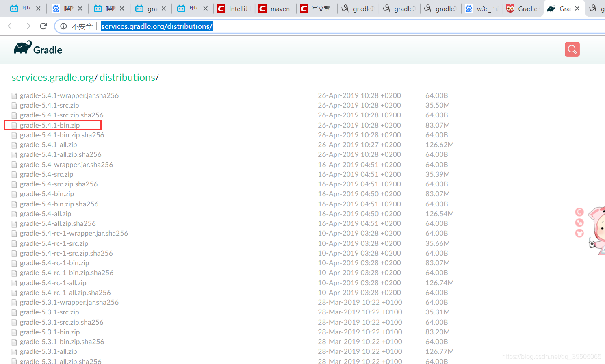605x364 pixels.
Task: Click the pink pig mascot widget
Action: click(x=596, y=230)
